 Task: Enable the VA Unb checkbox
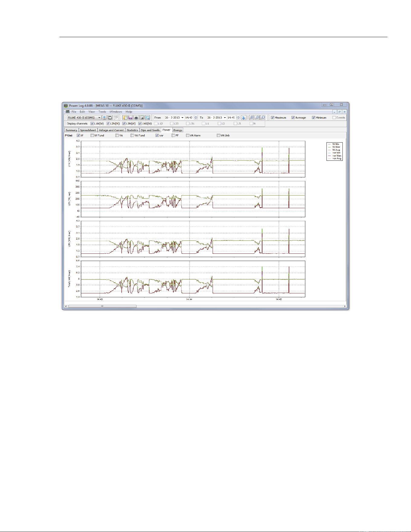tap(218, 135)
